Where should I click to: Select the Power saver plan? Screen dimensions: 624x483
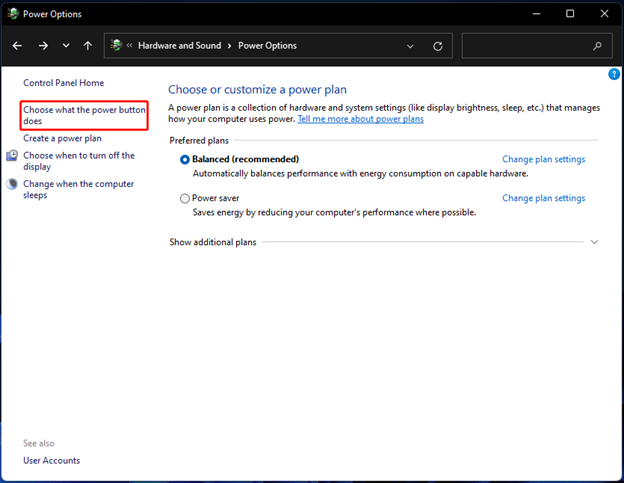185,199
